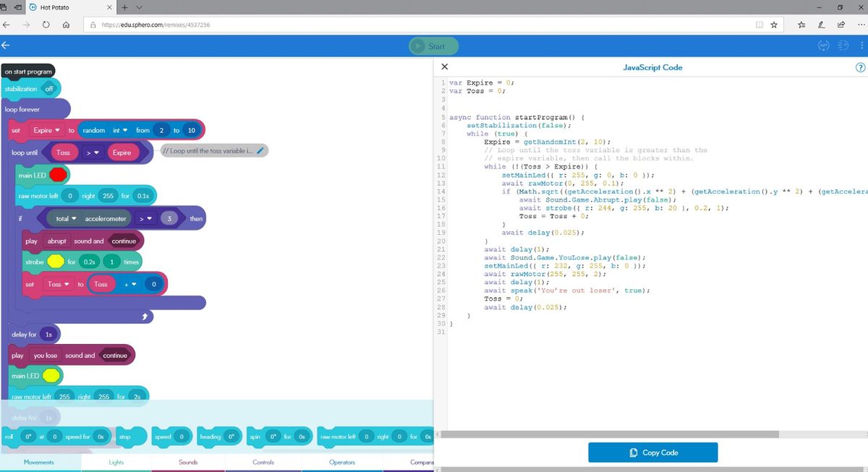This screenshot has width=868, height=472.
Task: Click the add notes pen icon
Action: pyautogui.click(x=822, y=25)
